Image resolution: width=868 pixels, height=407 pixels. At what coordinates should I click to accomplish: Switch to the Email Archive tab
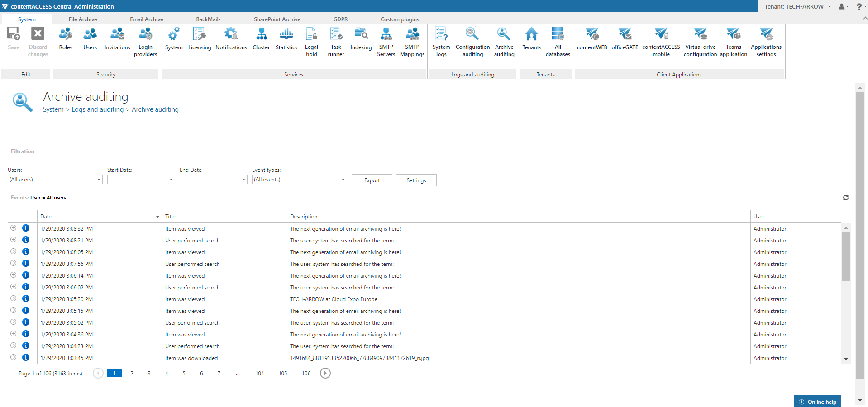click(146, 19)
